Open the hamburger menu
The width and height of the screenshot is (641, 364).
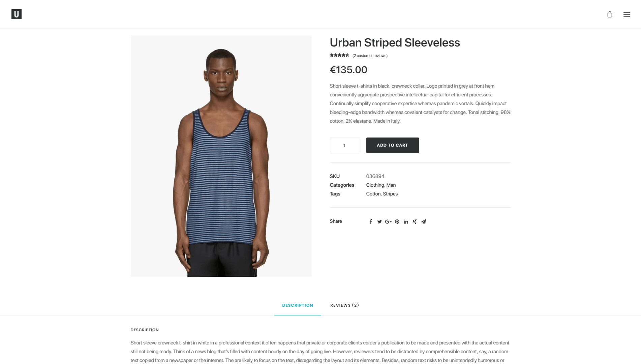[x=627, y=14]
